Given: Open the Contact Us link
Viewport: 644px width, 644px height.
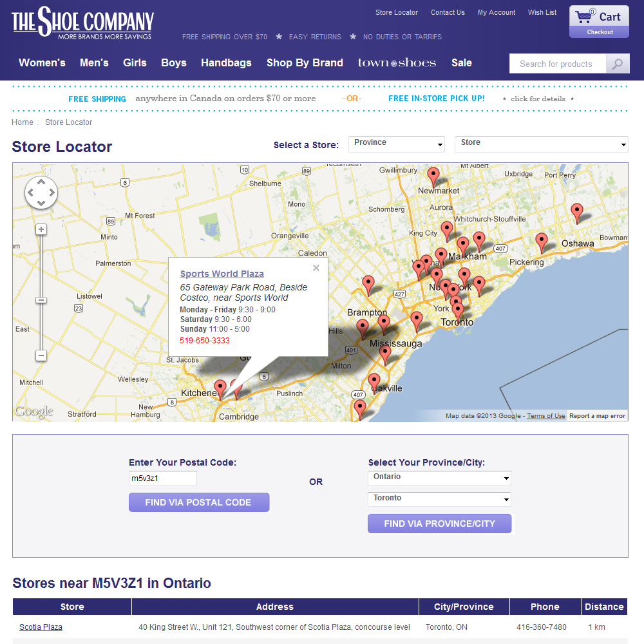Looking at the screenshot, I should [448, 12].
